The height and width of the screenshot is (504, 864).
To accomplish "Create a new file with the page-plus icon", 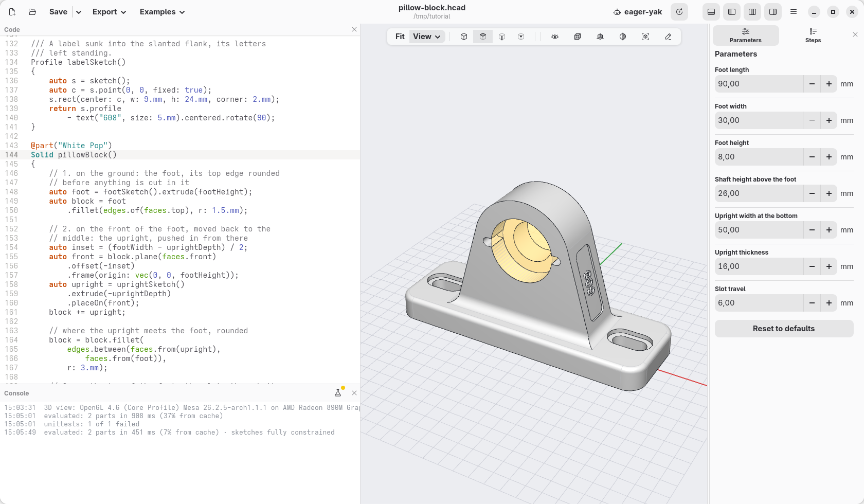I will pos(12,12).
